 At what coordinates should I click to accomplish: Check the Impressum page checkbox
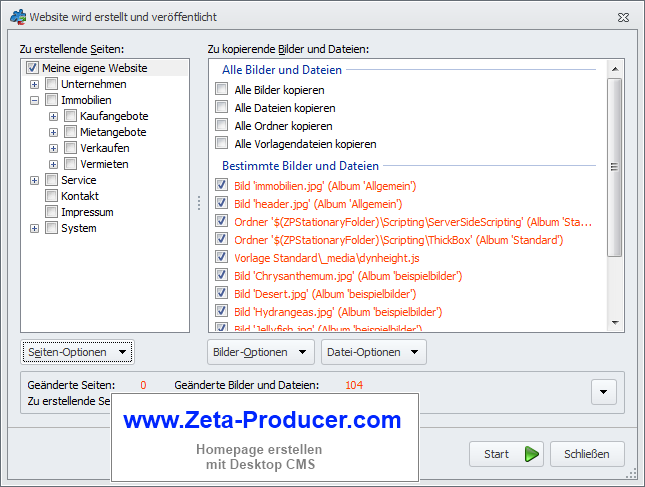coord(51,212)
